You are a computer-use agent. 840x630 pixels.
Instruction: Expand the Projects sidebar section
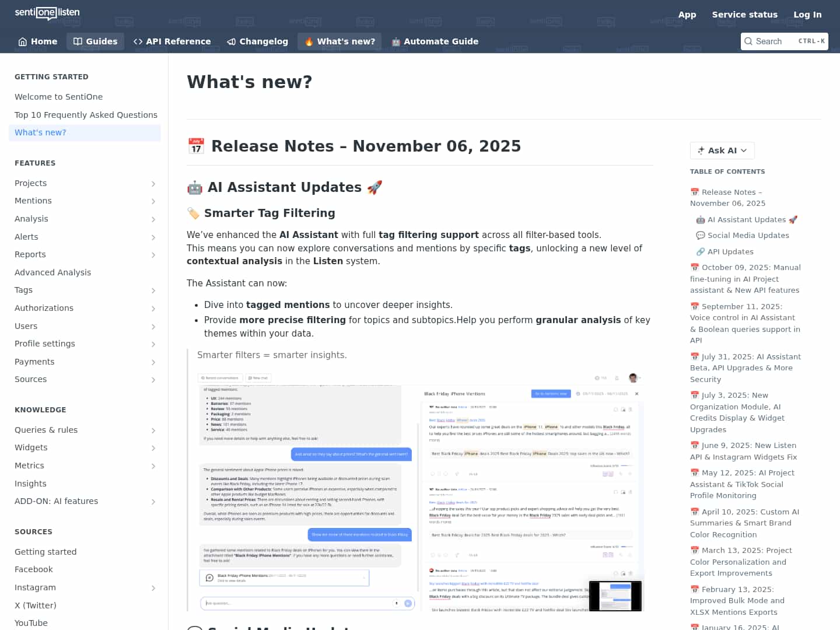click(x=153, y=183)
